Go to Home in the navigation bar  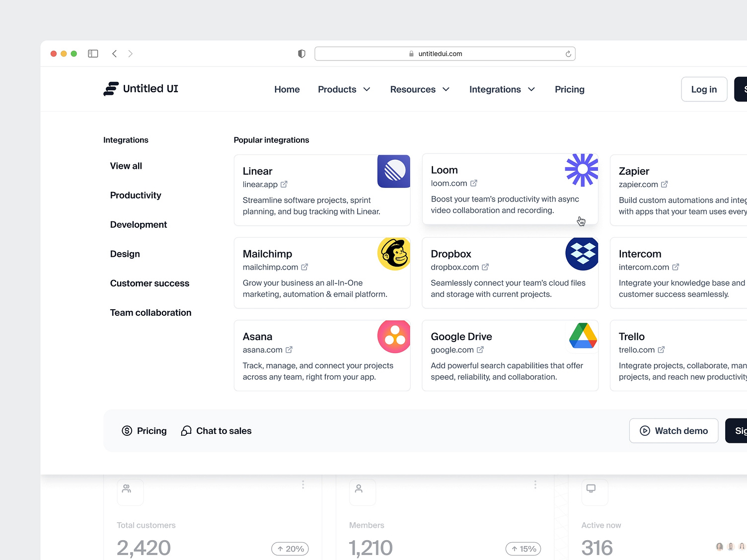pos(287,89)
